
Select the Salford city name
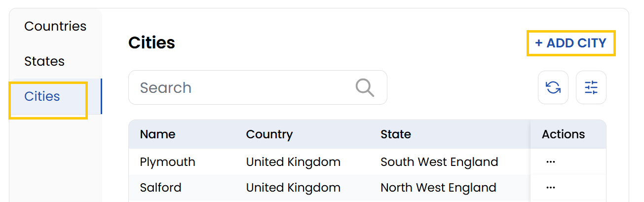click(x=160, y=188)
